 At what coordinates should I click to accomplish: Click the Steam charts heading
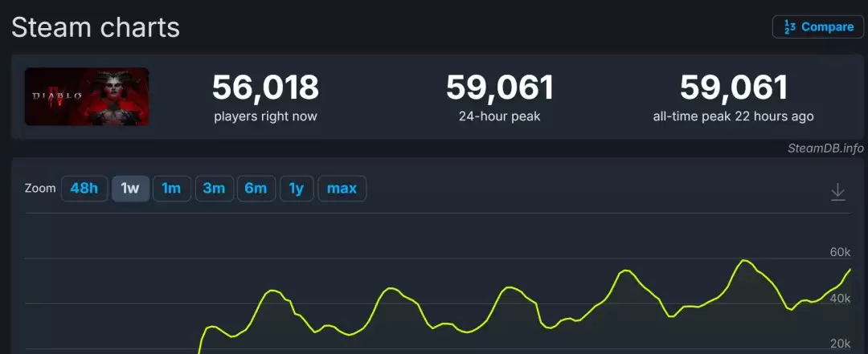(96, 26)
